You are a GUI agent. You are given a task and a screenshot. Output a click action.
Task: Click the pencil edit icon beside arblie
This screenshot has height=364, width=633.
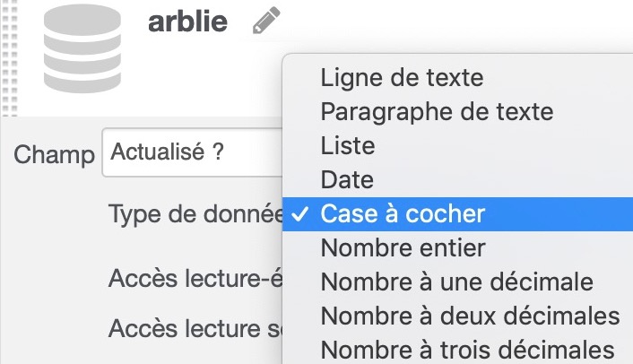(x=266, y=21)
